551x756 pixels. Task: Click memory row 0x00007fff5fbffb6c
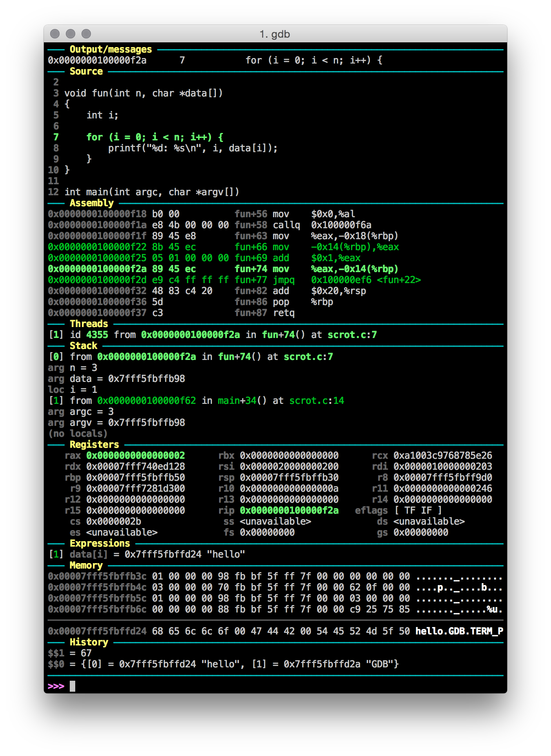click(x=275, y=609)
